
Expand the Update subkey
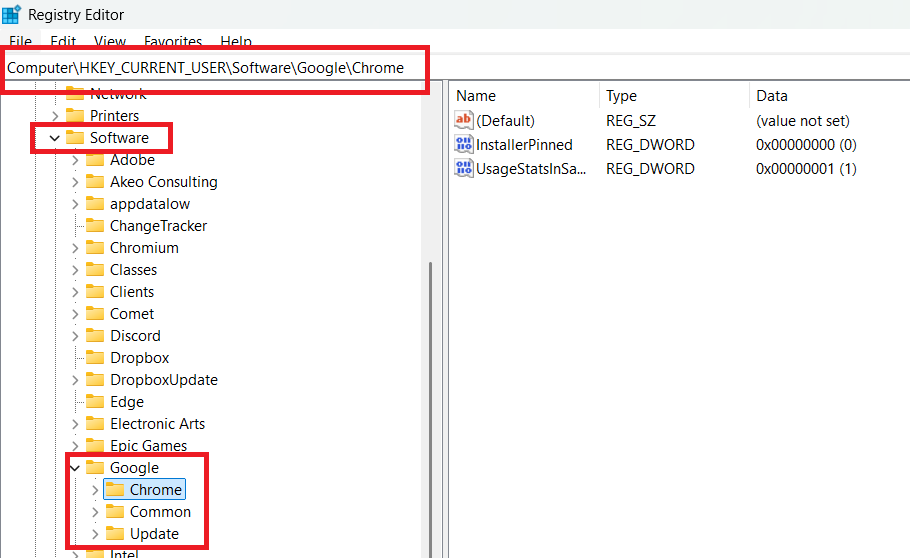point(95,534)
